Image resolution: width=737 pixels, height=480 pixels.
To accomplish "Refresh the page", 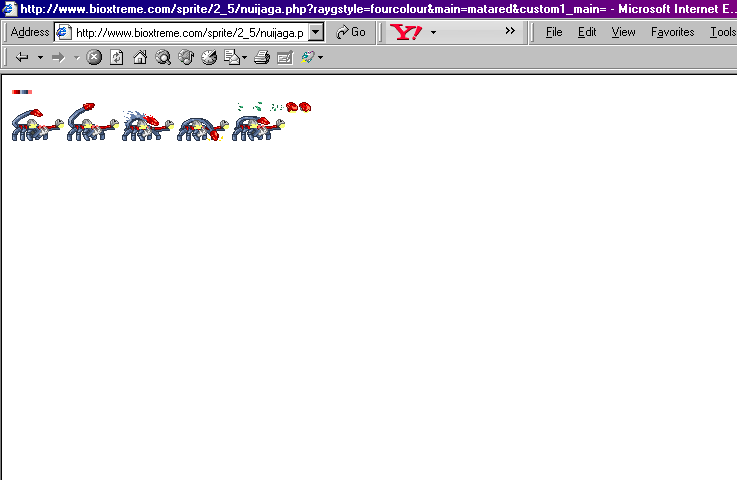I will click(117, 57).
